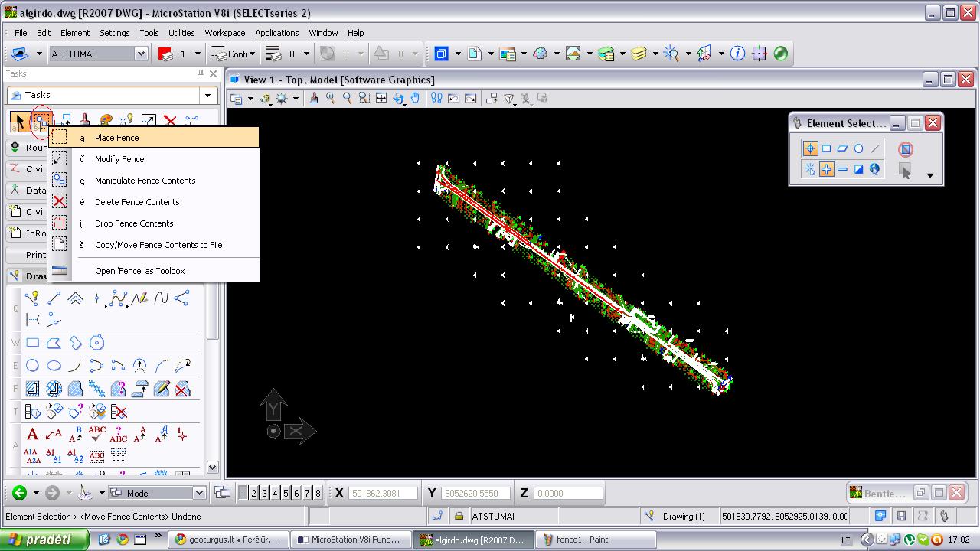Select Place Block rectangle tool
The image size is (980, 551).
tap(32, 343)
